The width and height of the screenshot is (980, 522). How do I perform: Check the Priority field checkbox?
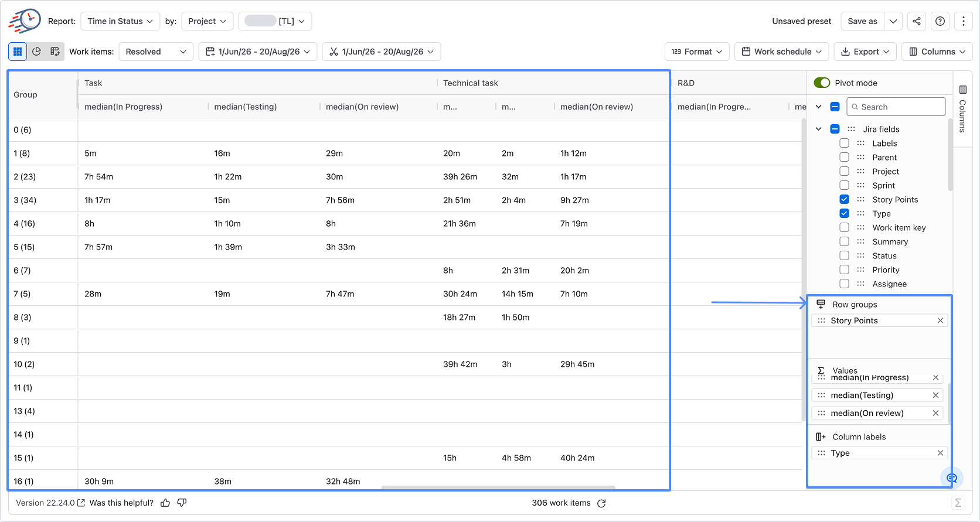point(844,269)
